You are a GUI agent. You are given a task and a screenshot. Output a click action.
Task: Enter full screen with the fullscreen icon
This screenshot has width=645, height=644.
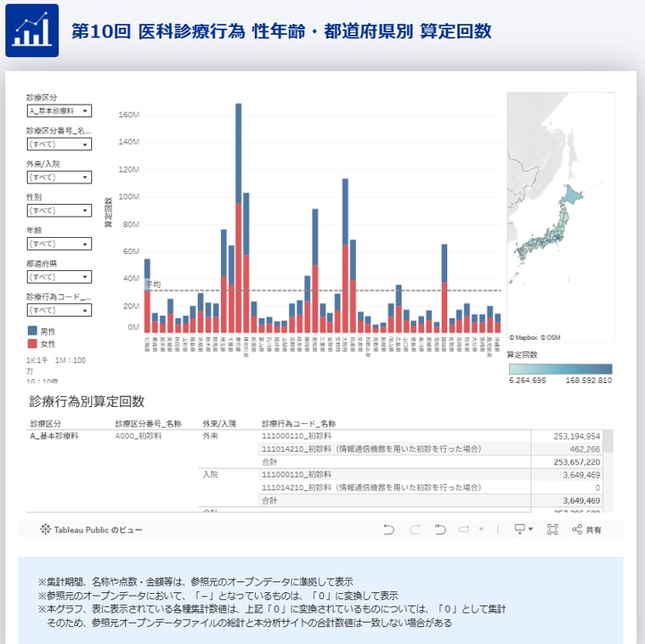pos(552,530)
